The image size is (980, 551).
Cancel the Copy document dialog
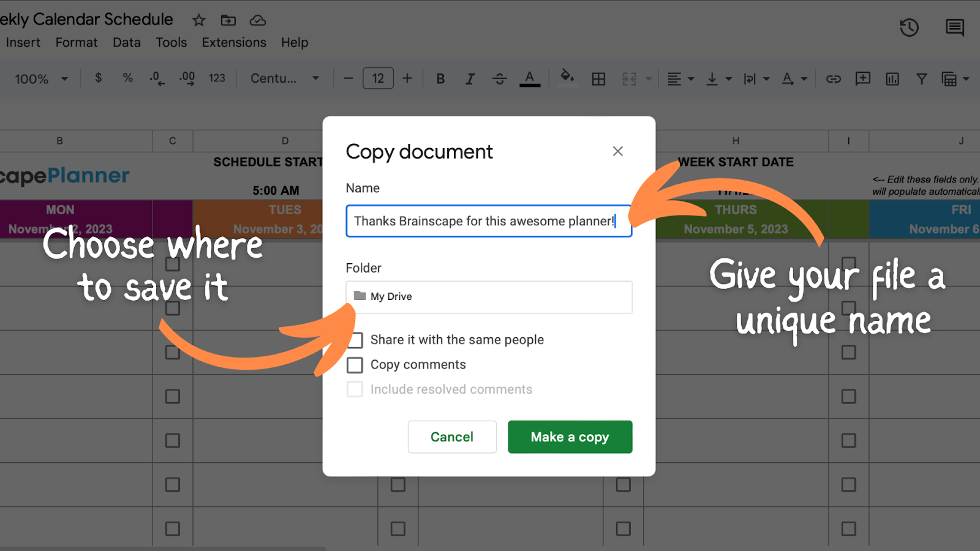452,437
